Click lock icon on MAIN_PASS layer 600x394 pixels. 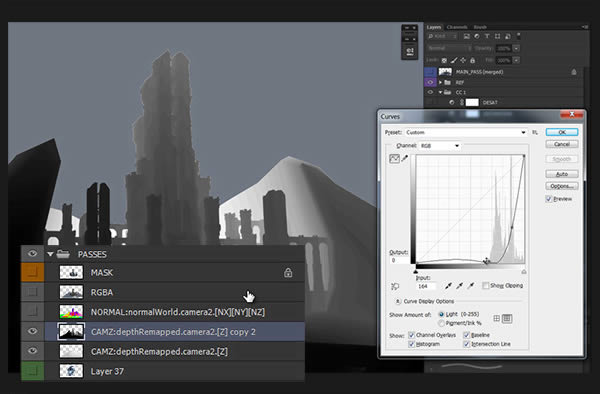coord(574,72)
